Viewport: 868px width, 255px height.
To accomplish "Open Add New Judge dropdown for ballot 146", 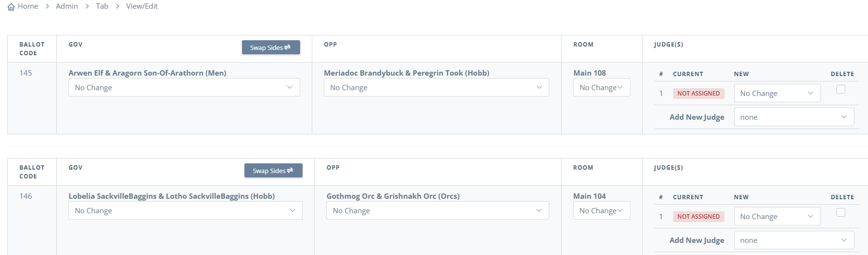I will click(x=794, y=240).
